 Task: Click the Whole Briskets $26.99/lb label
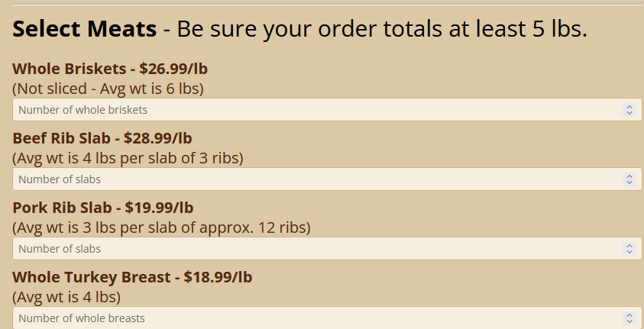(x=110, y=69)
